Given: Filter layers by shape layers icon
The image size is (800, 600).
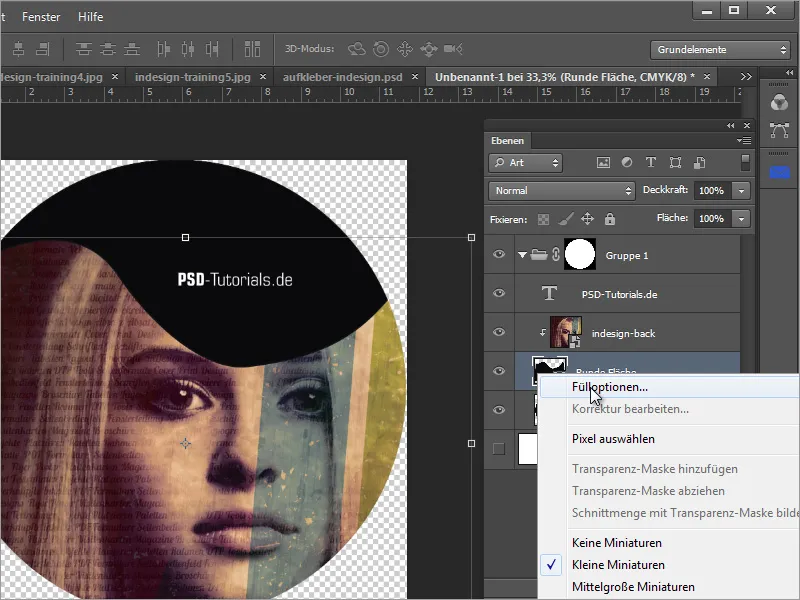Looking at the screenshot, I should (675, 163).
